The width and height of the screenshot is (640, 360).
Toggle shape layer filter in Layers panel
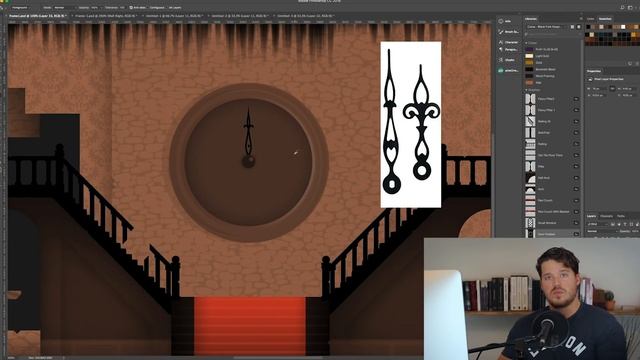[x=631, y=224]
